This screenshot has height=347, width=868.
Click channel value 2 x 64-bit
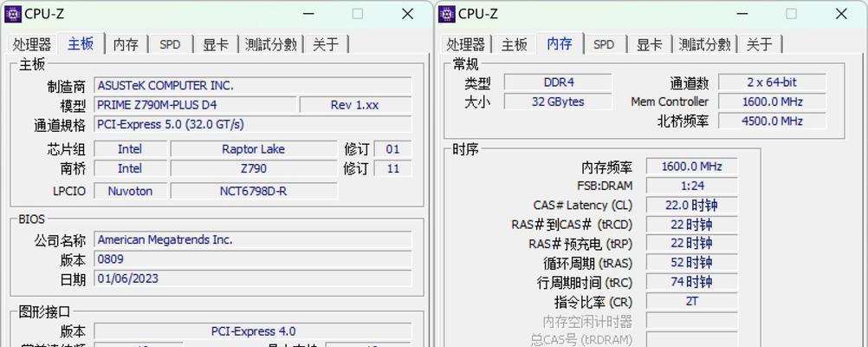coord(772,82)
